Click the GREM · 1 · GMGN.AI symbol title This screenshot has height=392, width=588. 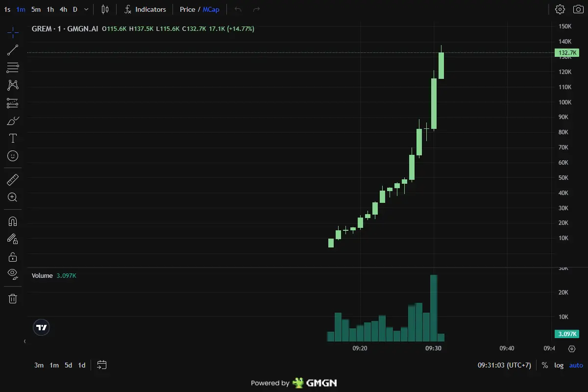[x=65, y=29]
